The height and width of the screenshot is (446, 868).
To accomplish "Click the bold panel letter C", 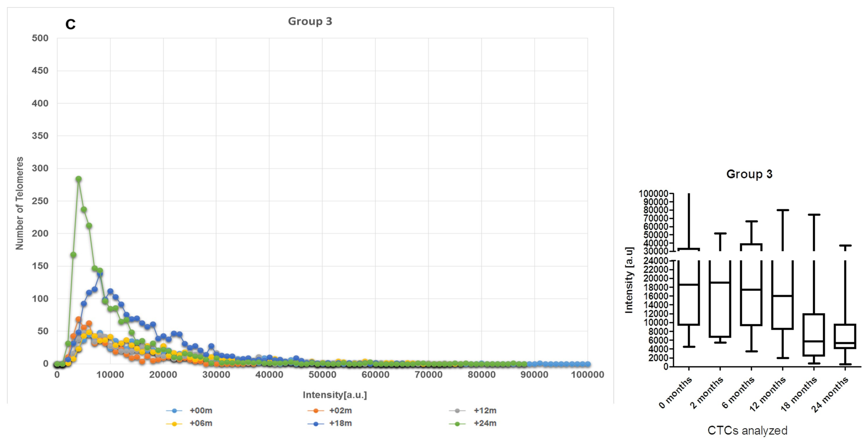I will tap(70, 25).
